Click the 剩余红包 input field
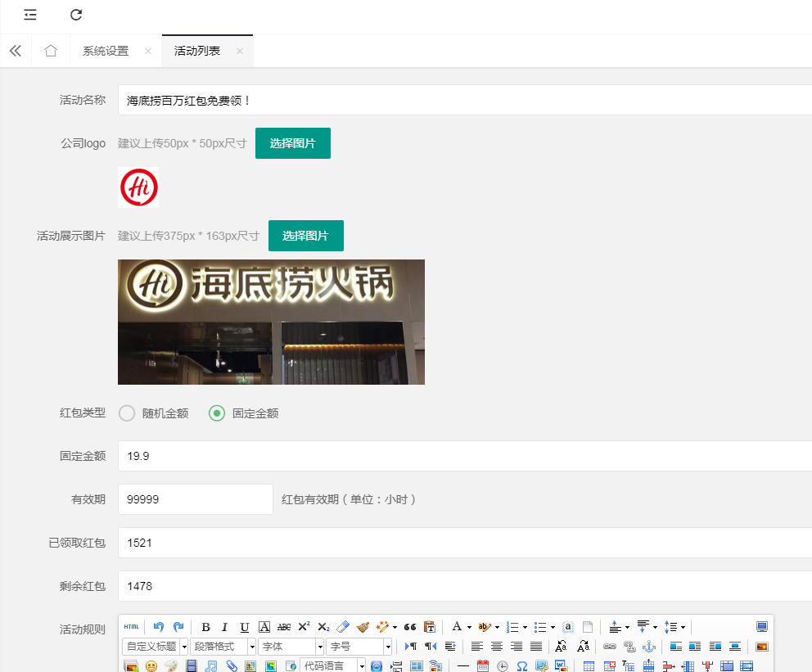Screen dimensions: 812x672 [465, 586]
